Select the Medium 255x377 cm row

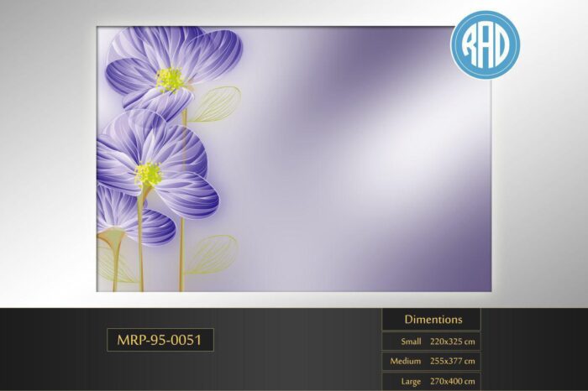431,361
